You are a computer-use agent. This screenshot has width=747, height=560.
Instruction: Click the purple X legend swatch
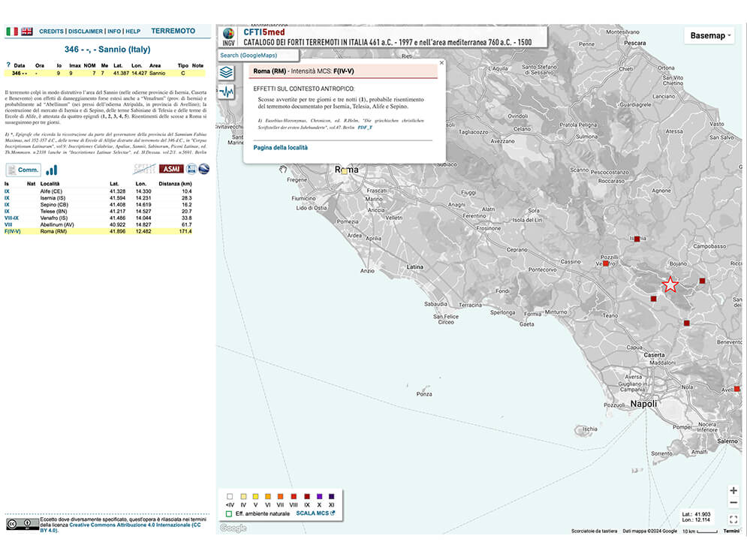(319, 497)
